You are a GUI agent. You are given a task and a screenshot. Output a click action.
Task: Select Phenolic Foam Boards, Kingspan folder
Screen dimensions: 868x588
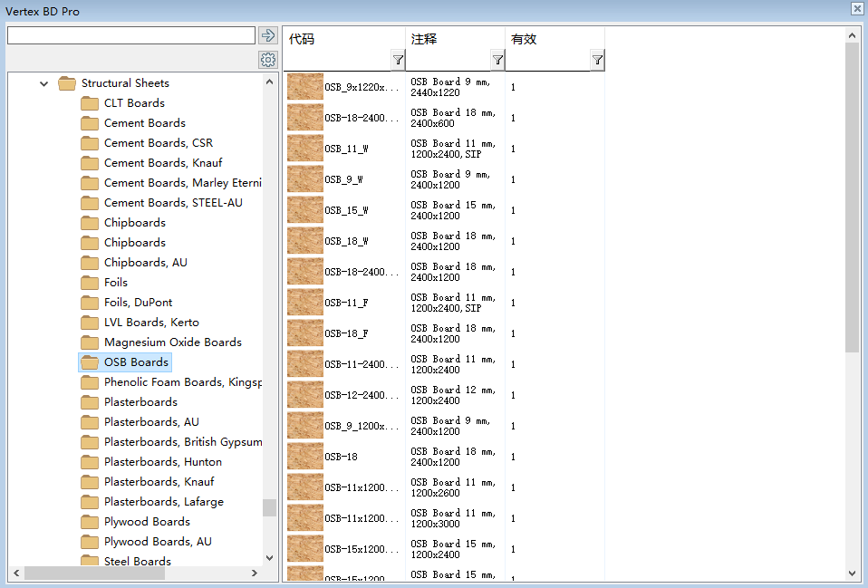tap(183, 382)
